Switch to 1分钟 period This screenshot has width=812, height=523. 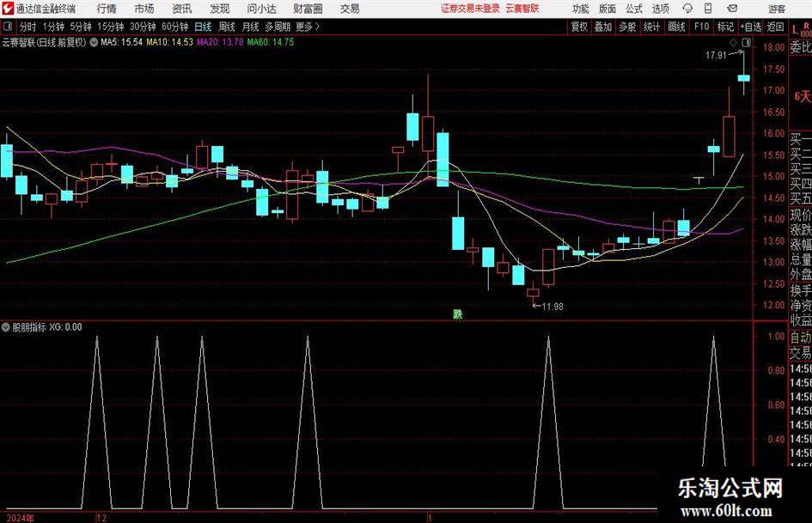[x=53, y=27]
